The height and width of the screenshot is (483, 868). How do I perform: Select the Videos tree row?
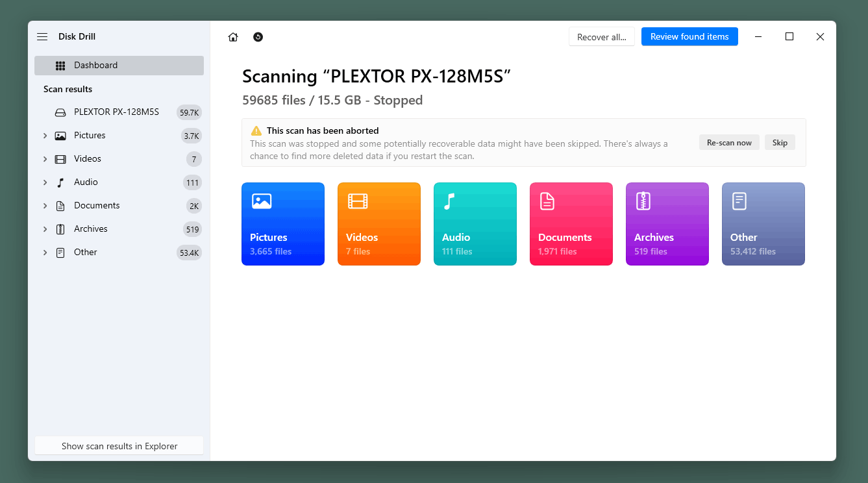119,159
